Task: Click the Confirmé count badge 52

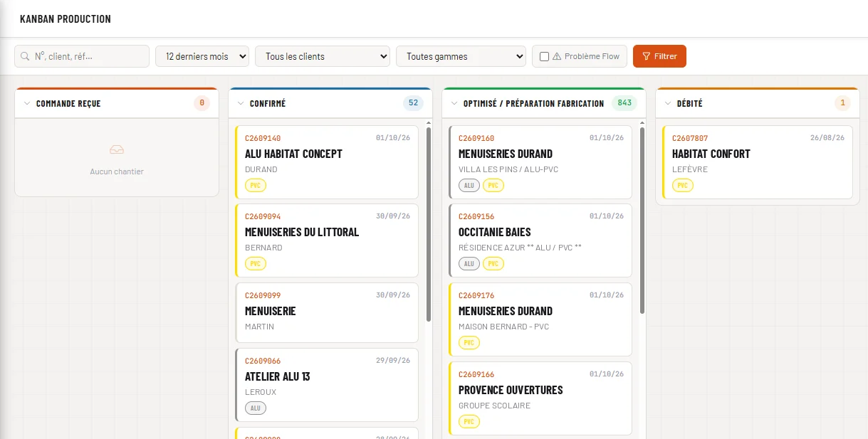Action: 413,103
